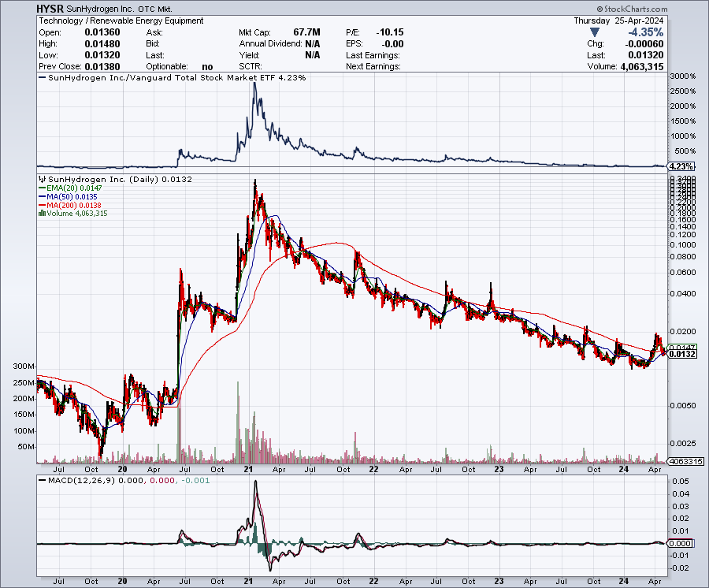This screenshot has height=588, width=709.
Task: Click the blue MA(50) legend line swatch
Action: (43, 197)
